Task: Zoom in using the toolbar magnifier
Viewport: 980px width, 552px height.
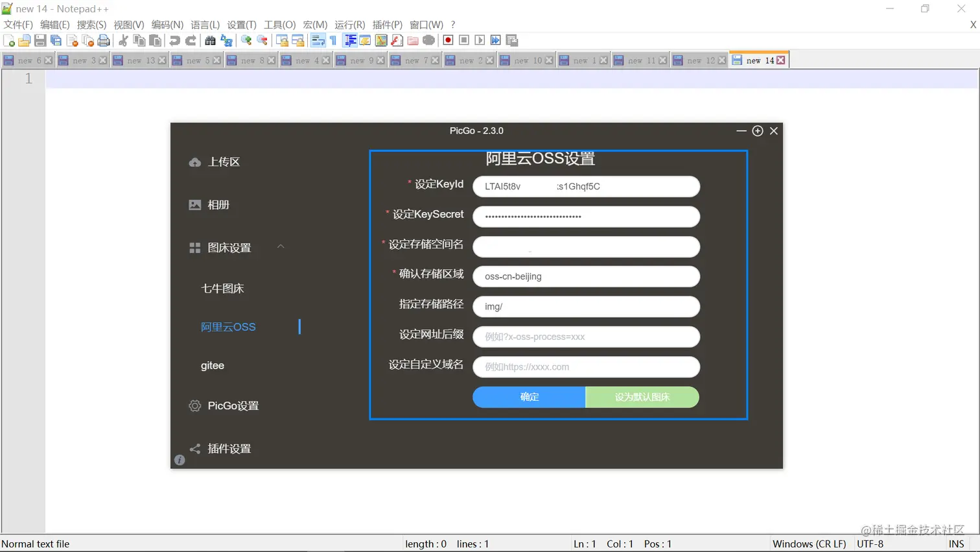Action: (x=246, y=40)
